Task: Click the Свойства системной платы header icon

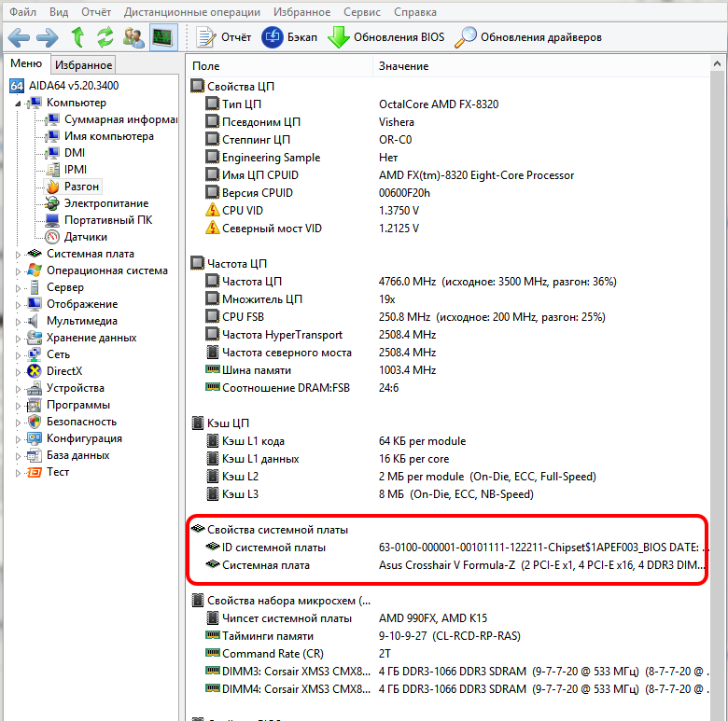Action: (198, 529)
